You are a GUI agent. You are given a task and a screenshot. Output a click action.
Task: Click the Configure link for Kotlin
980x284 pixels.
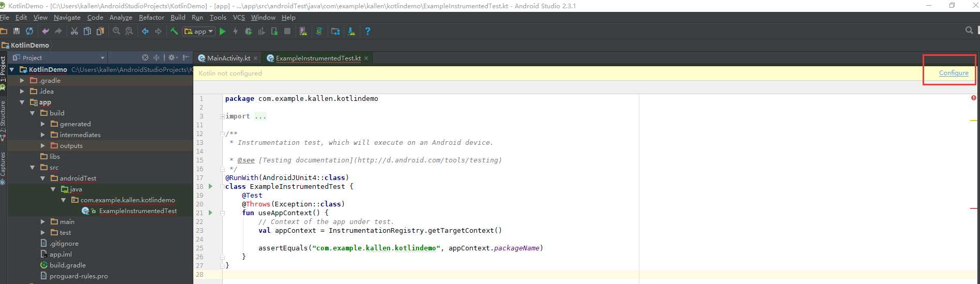point(954,73)
